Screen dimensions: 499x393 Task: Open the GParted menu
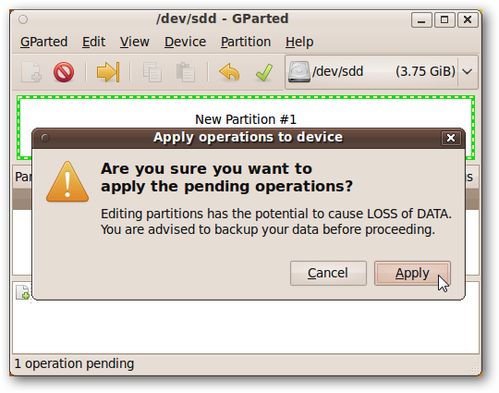coord(44,42)
